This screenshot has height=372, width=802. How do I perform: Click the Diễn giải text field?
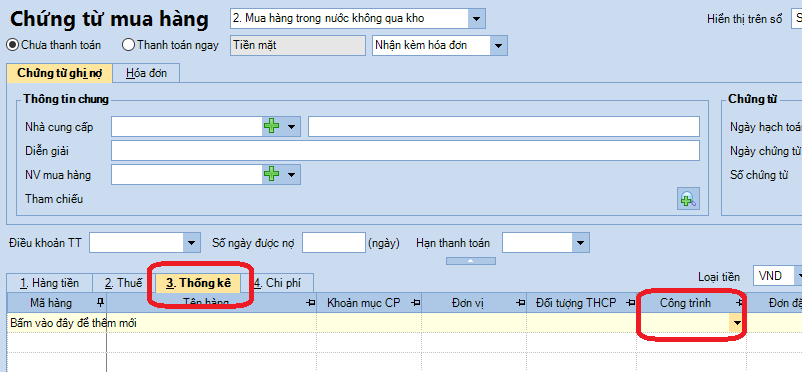pyautogui.click(x=405, y=150)
